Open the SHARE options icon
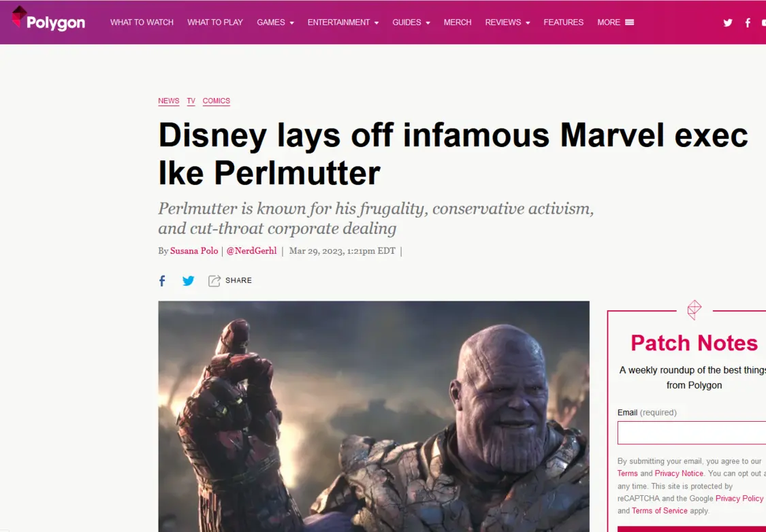This screenshot has height=532, width=766. click(214, 281)
